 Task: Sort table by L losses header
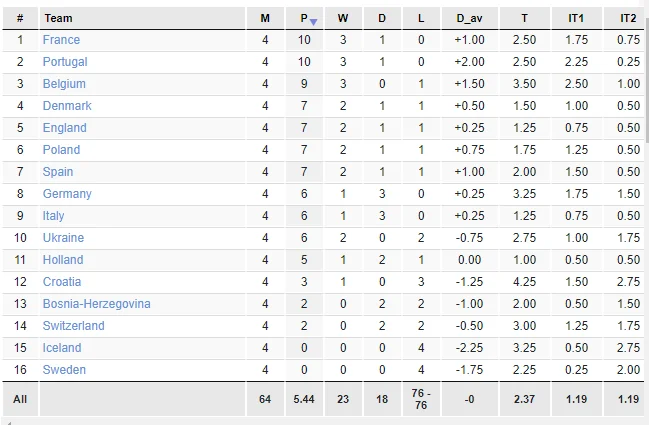[421, 18]
